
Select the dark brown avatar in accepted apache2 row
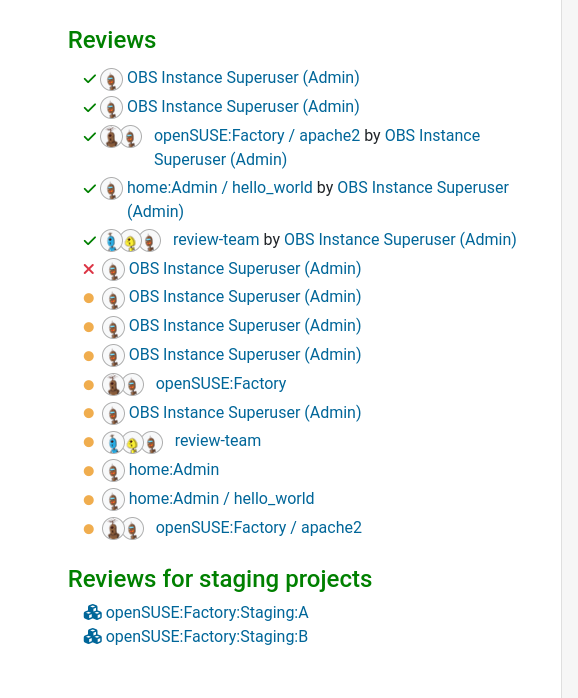pos(111,136)
